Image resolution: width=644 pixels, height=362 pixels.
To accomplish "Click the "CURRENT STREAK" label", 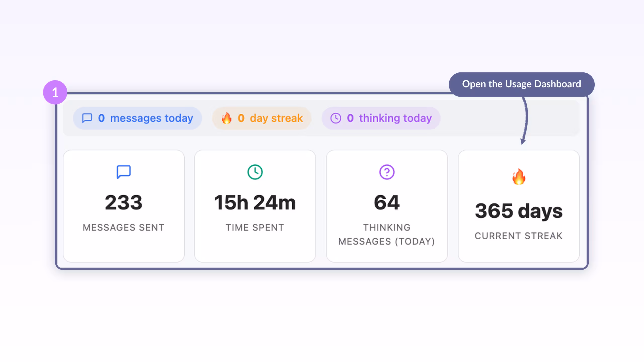I will pos(519,236).
